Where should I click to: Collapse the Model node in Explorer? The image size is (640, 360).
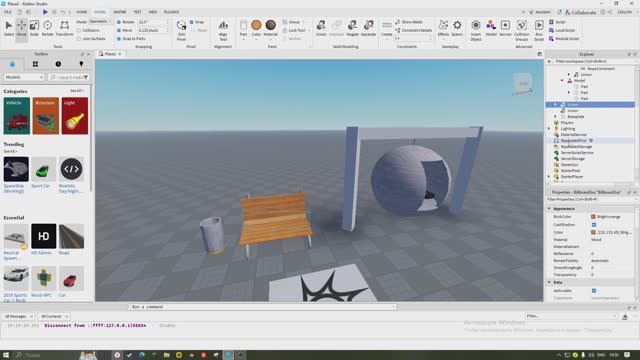562,81
